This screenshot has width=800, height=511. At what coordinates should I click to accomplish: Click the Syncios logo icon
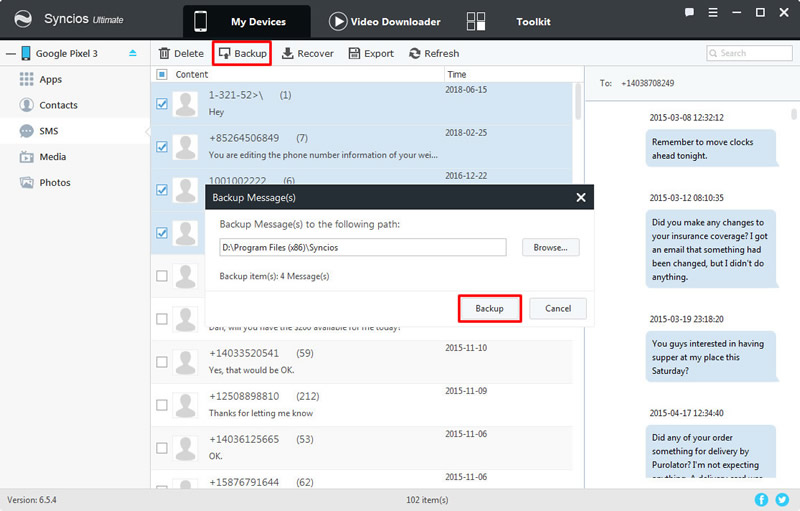(x=23, y=19)
